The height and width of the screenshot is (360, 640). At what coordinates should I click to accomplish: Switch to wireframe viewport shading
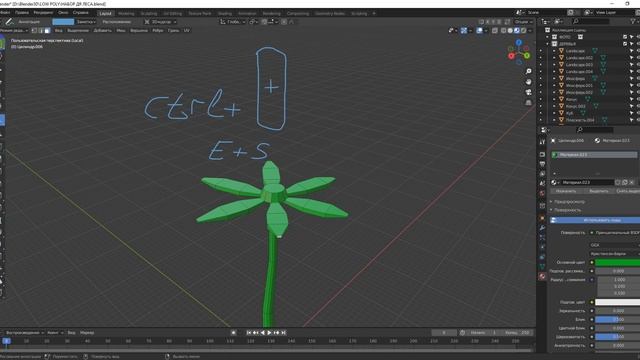click(x=504, y=31)
